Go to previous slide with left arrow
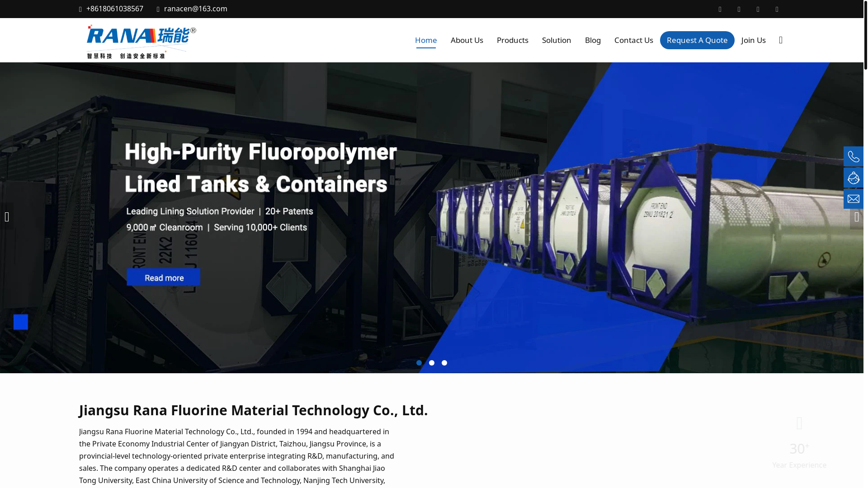Screen dimensions: 868x488 7,217
